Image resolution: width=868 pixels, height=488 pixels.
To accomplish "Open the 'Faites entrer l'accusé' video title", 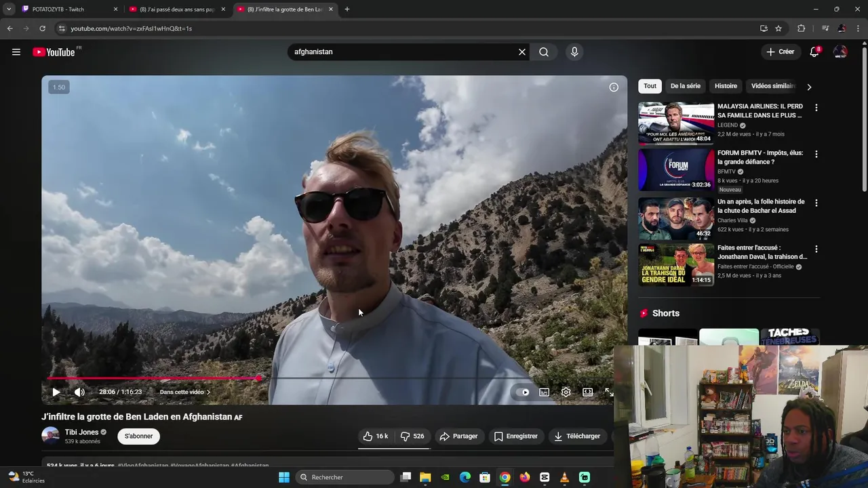I will pyautogui.click(x=762, y=252).
